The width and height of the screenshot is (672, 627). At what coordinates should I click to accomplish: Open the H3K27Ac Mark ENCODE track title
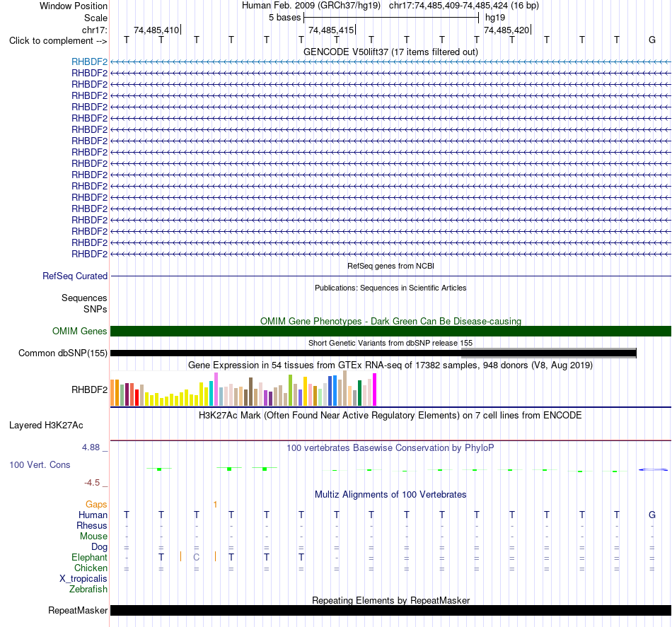coord(390,416)
